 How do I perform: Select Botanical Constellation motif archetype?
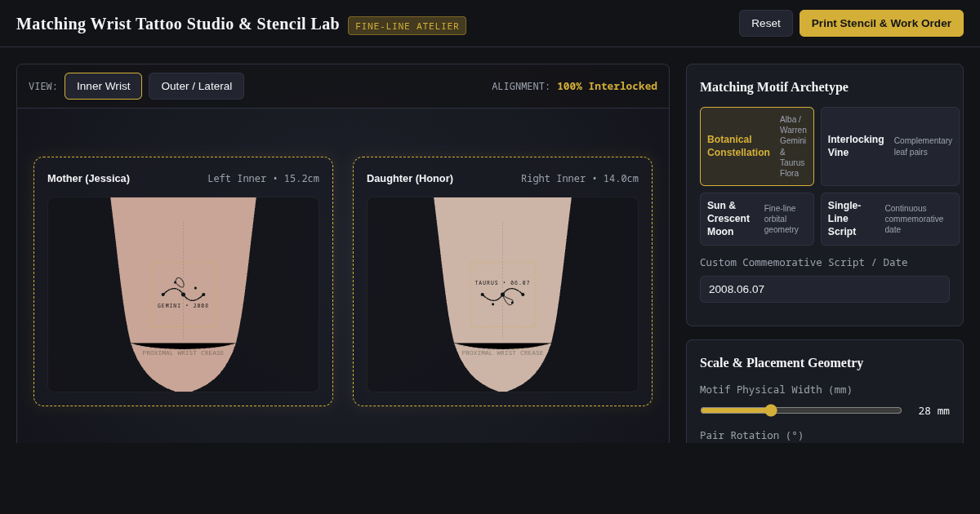tap(757, 146)
